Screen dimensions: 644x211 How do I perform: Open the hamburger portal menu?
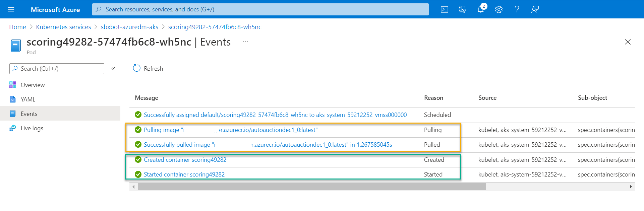coord(11,9)
